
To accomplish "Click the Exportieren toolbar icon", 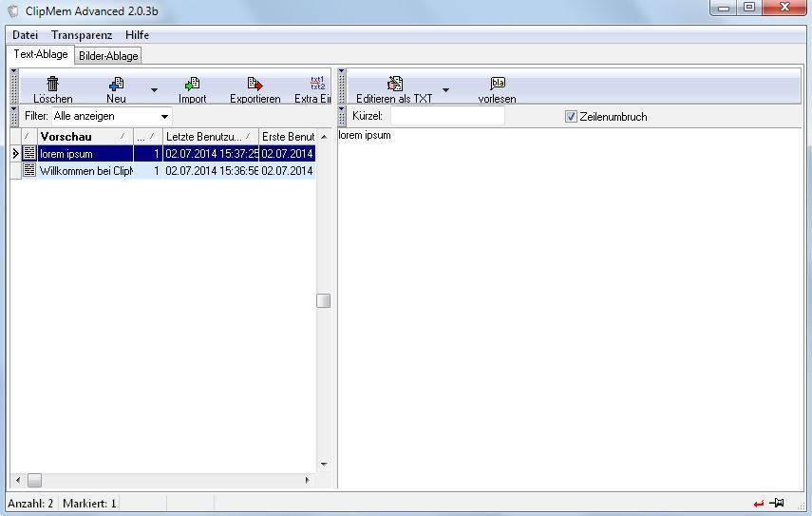I will point(255,84).
